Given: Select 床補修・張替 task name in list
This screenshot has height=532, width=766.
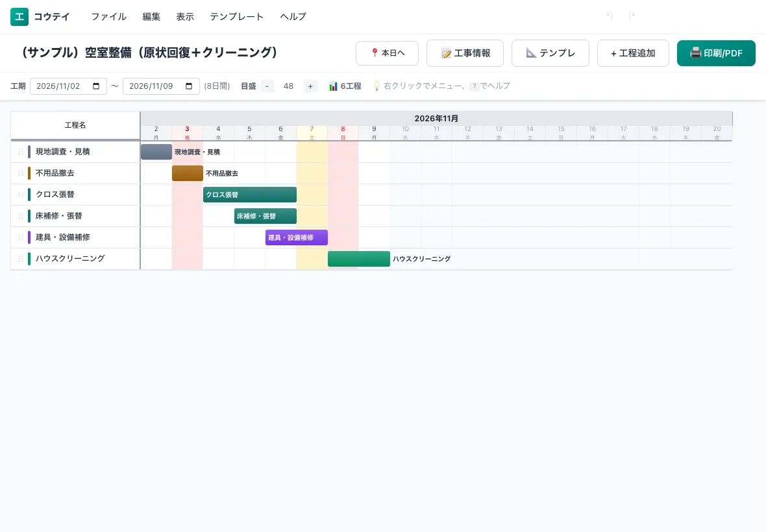Looking at the screenshot, I should [58, 216].
